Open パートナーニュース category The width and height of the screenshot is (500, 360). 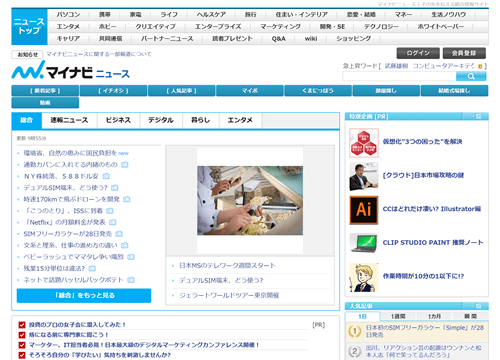pyautogui.click(x=167, y=39)
